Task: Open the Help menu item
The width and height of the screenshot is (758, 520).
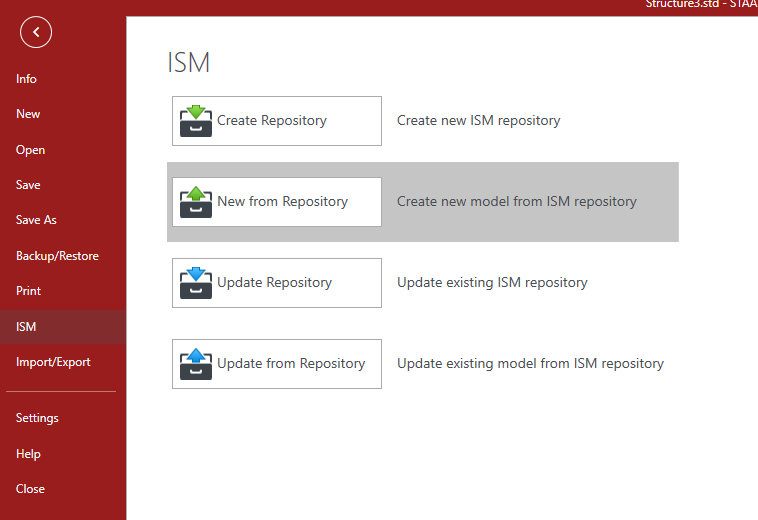Action: (29, 454)
